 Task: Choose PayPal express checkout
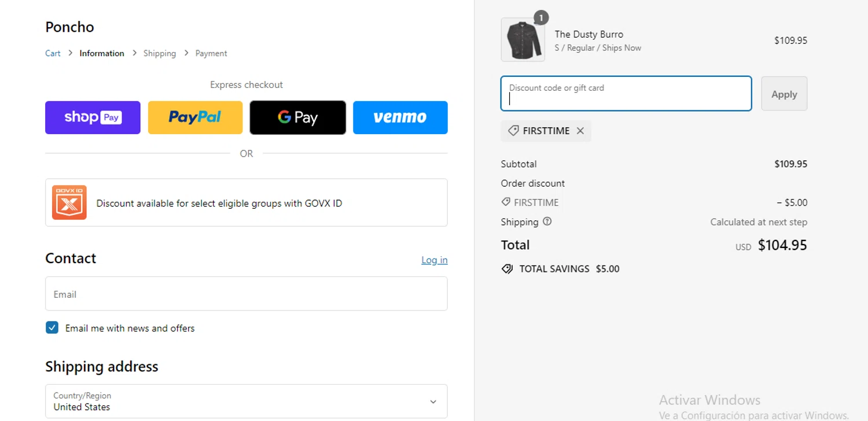click(x=195, y=117)
